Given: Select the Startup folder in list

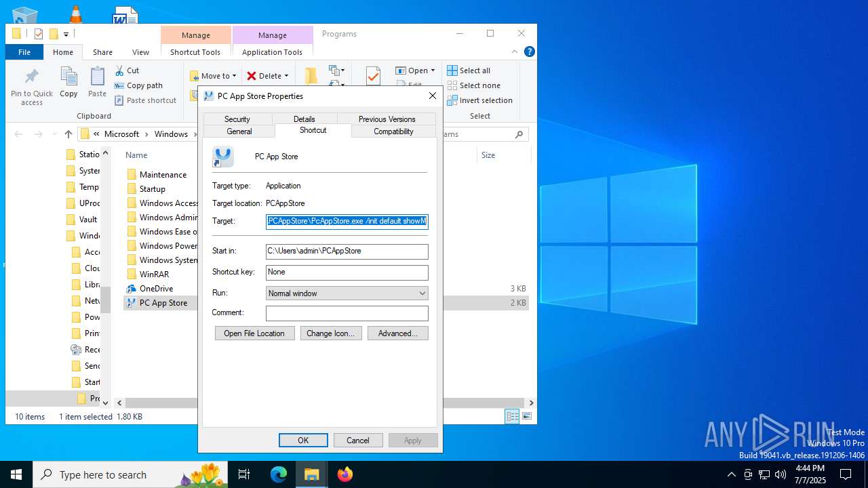Looking at the screenshot, I should pos(152,189).
